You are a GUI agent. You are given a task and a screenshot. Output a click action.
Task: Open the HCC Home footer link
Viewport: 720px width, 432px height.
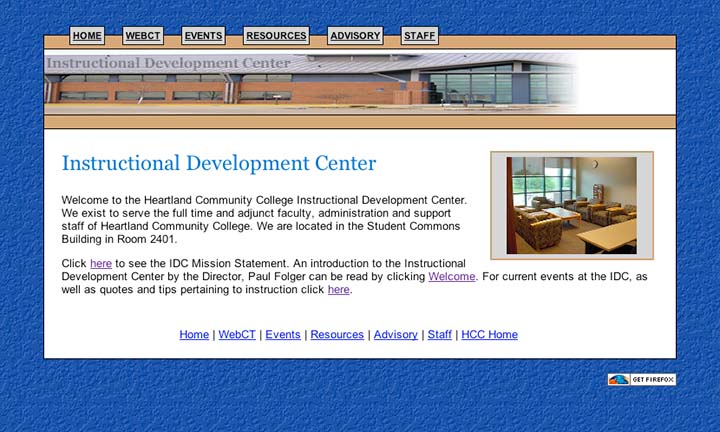point(490,335)
